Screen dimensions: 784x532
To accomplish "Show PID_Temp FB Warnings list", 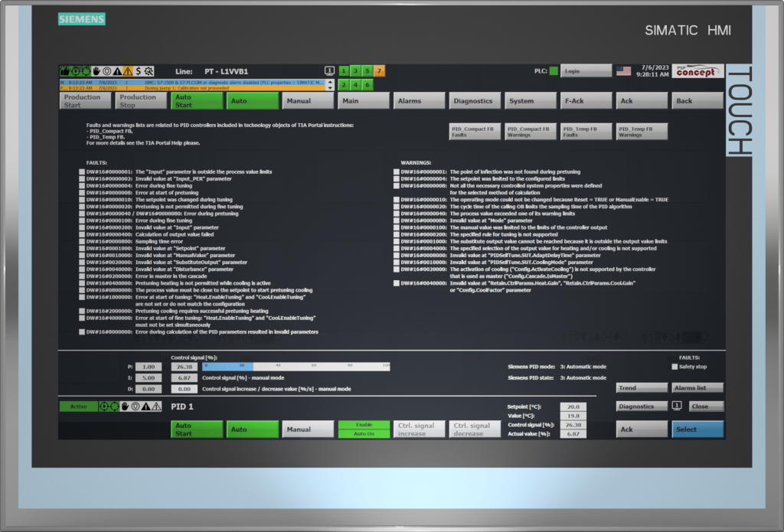I will (642, 132).
